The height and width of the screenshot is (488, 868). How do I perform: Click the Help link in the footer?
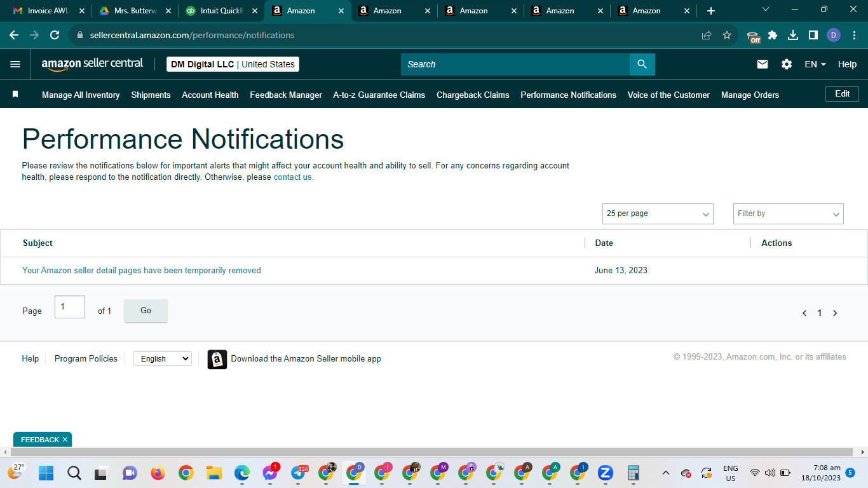point(31,359)
